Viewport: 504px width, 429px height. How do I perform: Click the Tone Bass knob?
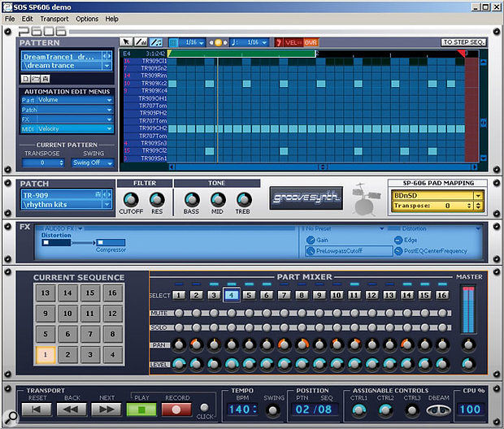[192, 200]
